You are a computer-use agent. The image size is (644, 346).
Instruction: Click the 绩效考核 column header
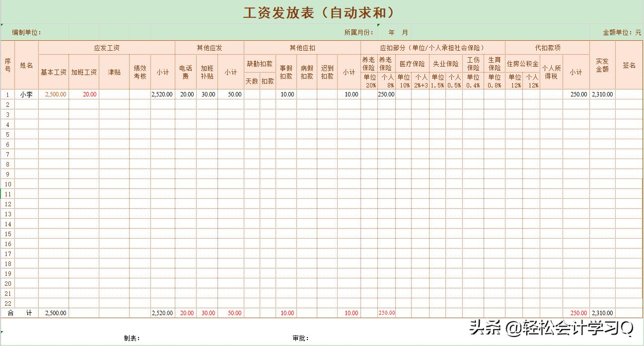coord(141,71)
